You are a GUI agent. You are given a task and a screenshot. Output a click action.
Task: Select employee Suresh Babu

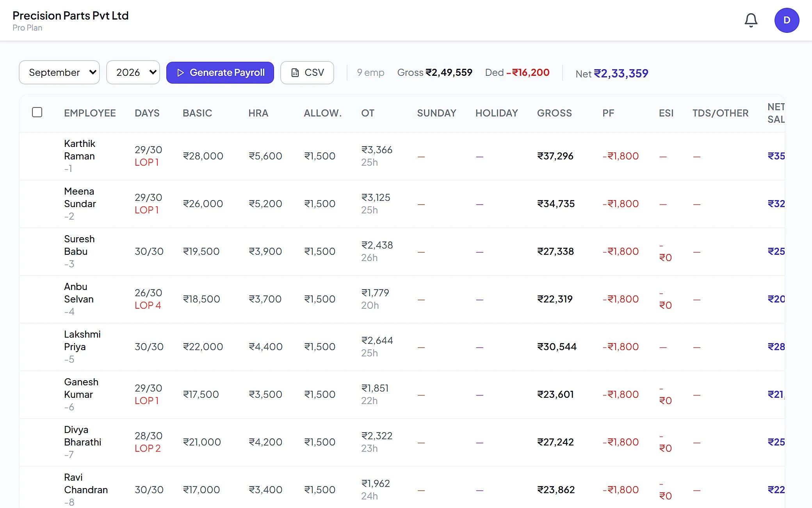[x=79, y=245]
